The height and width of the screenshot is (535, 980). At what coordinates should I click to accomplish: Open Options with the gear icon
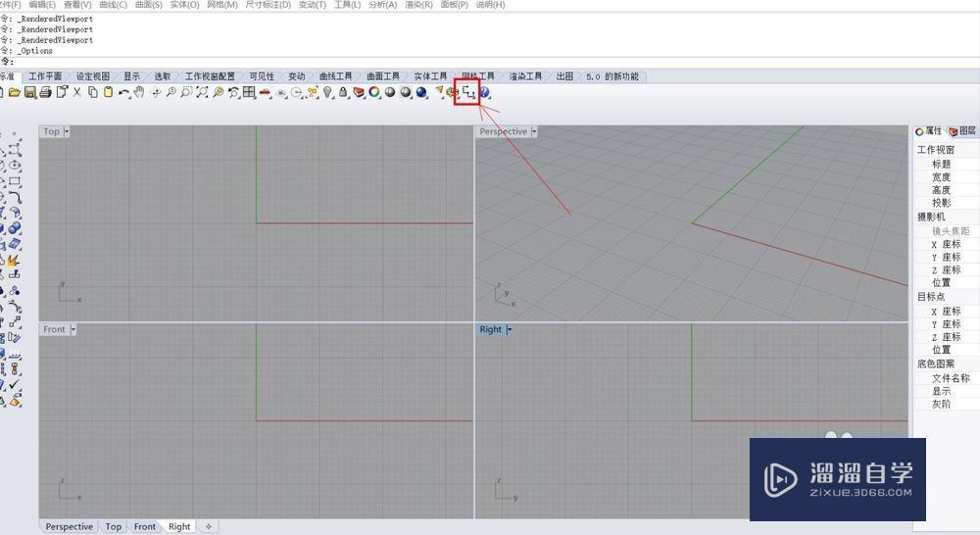click(451, 92)
